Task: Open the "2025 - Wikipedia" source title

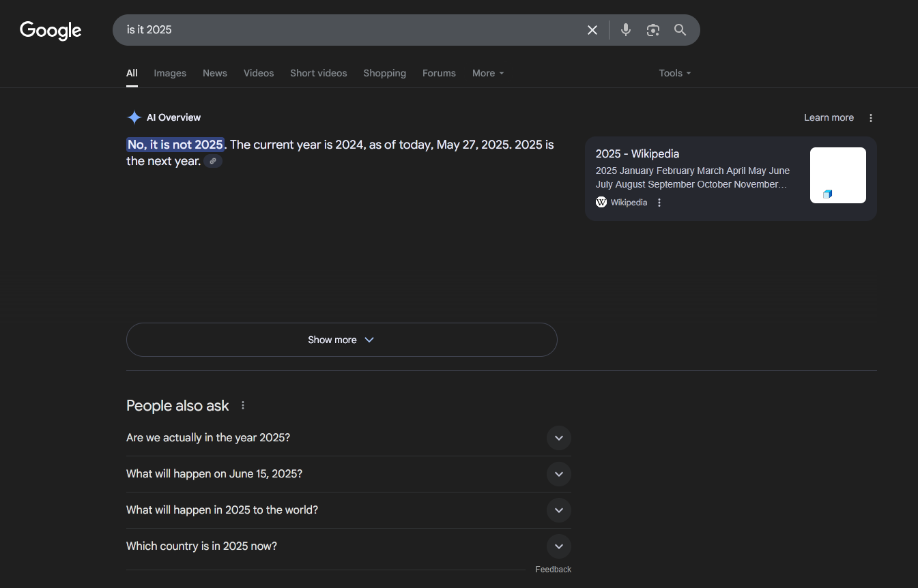Action: point(637,153)
